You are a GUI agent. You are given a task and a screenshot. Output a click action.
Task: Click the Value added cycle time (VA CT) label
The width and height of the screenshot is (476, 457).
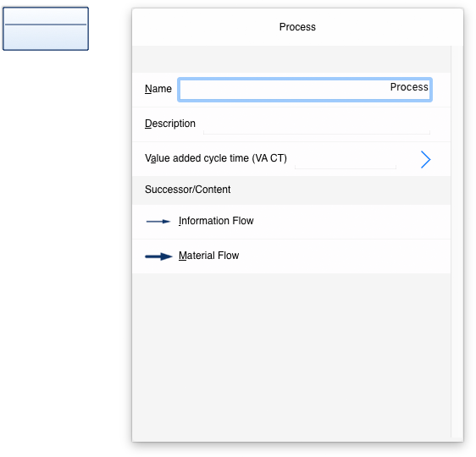(x=216, y=158)
